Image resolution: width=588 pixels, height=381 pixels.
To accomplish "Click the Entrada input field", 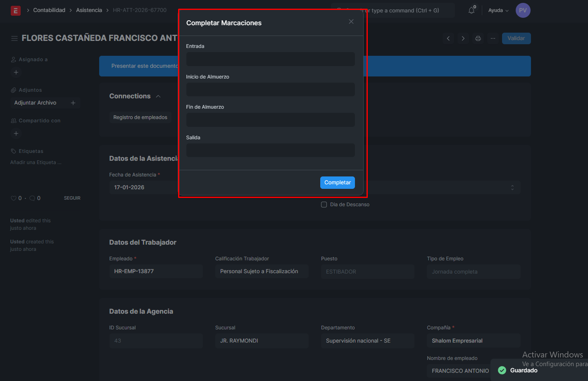I will [270, 59].
